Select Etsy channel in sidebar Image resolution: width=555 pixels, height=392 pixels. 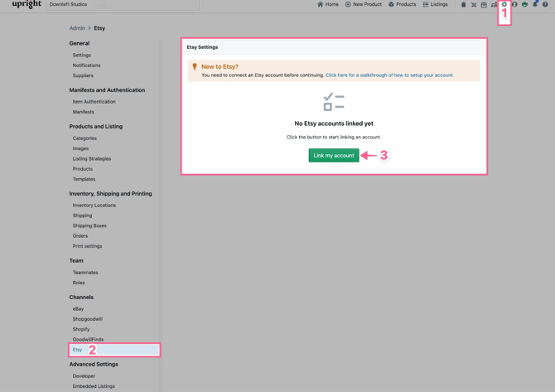(114, 350)
